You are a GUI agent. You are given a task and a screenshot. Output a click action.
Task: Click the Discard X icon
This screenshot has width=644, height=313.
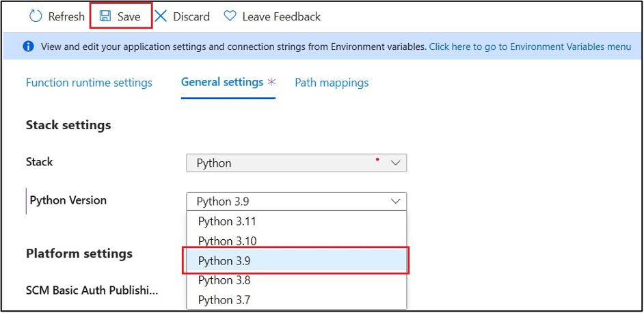pos(161,16)
